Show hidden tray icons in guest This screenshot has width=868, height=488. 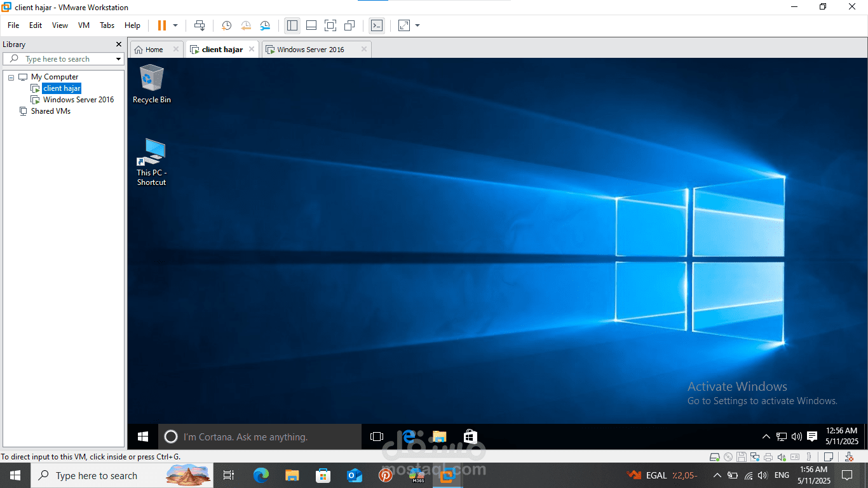tap(766, 437)
